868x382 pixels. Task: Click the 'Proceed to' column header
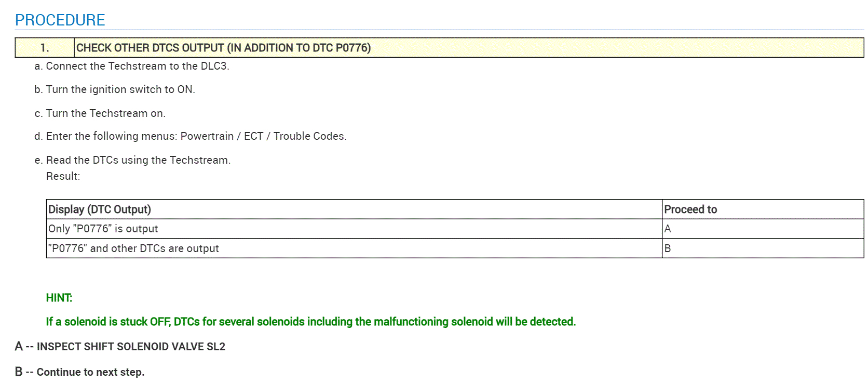click(690, 209)
